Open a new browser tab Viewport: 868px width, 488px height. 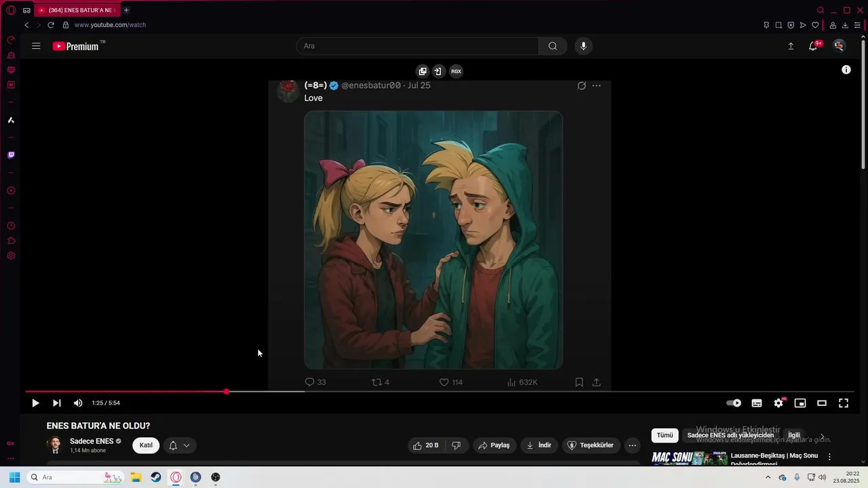pyautogui.click(x=126, y=10)
